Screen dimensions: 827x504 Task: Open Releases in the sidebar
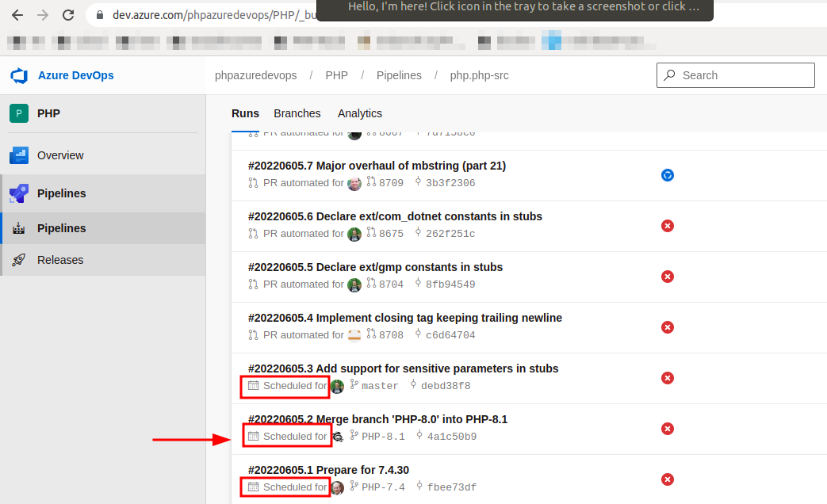pyautogui.click(x=60, y=260)
